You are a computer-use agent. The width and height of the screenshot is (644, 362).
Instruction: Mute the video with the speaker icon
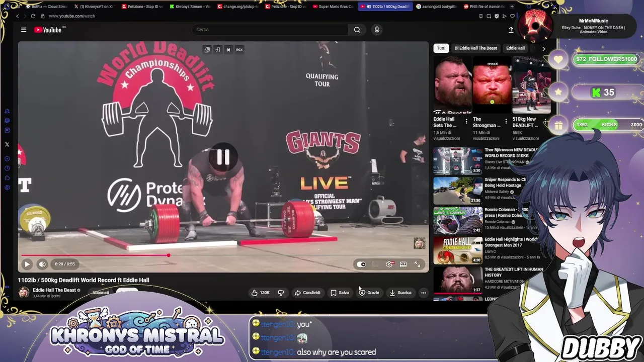pos(42,264)
